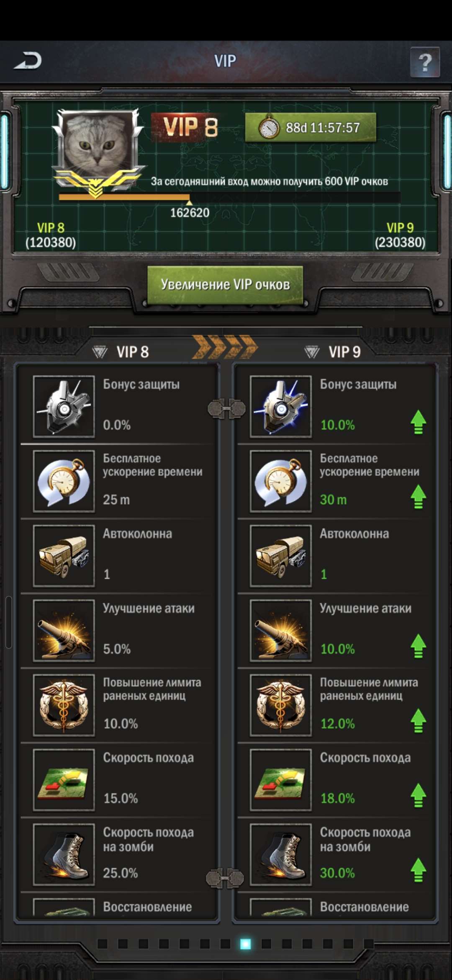Select the VIP 9 column header
The width and height of the screenshot is (452, 980).
(x=333, y=352)
